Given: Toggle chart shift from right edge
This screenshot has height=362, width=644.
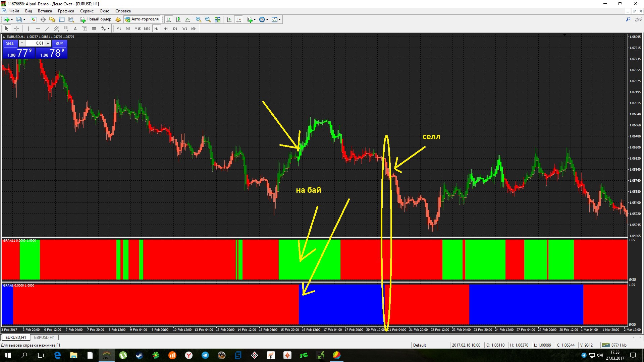Looking at the screenshot, I should [238, 19].
